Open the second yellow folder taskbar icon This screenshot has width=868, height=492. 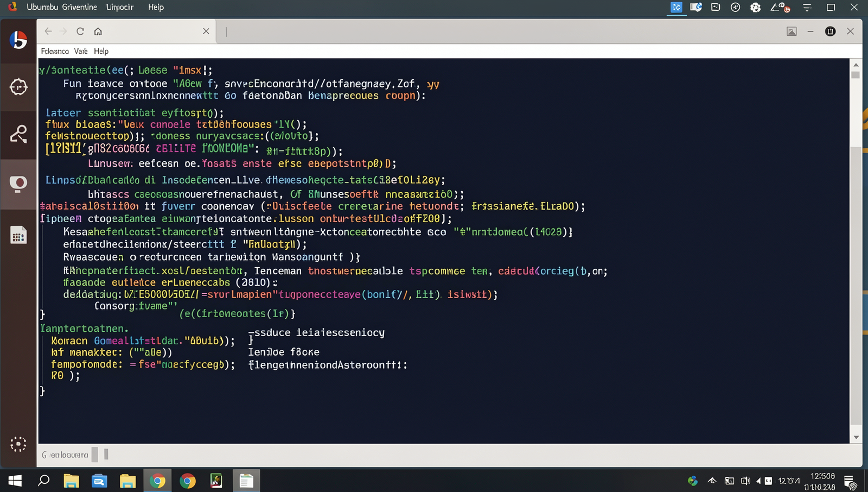(127, 481)
